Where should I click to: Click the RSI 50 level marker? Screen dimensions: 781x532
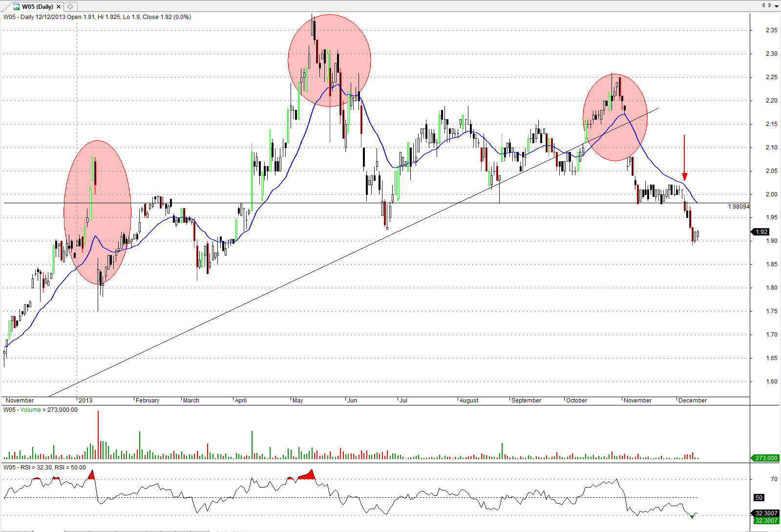coord(759,498)
